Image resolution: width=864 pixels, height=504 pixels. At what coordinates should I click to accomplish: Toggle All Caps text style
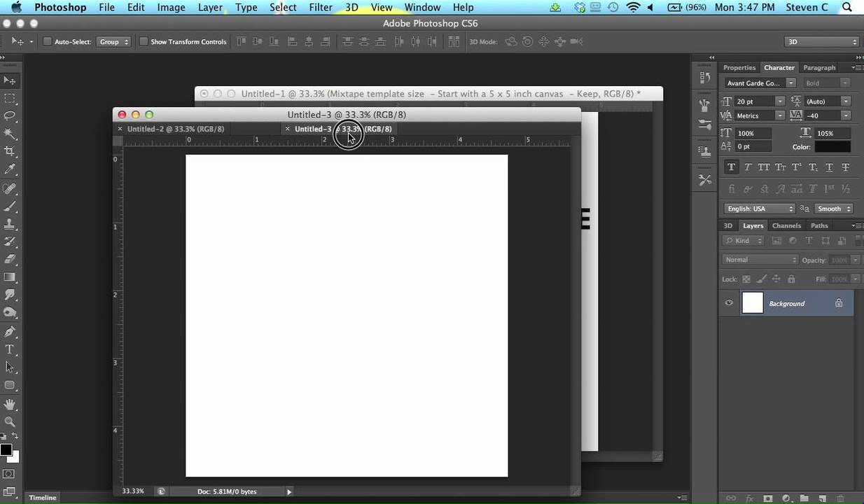pos(764,167)
